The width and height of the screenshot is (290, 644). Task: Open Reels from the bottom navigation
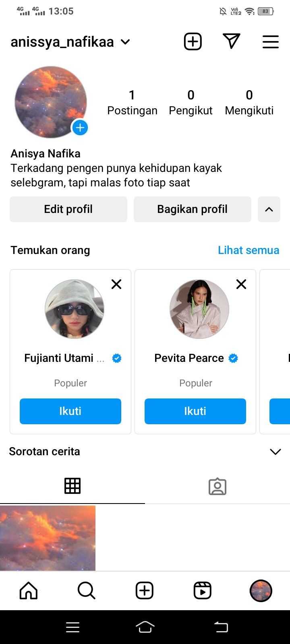pos(203,590)
